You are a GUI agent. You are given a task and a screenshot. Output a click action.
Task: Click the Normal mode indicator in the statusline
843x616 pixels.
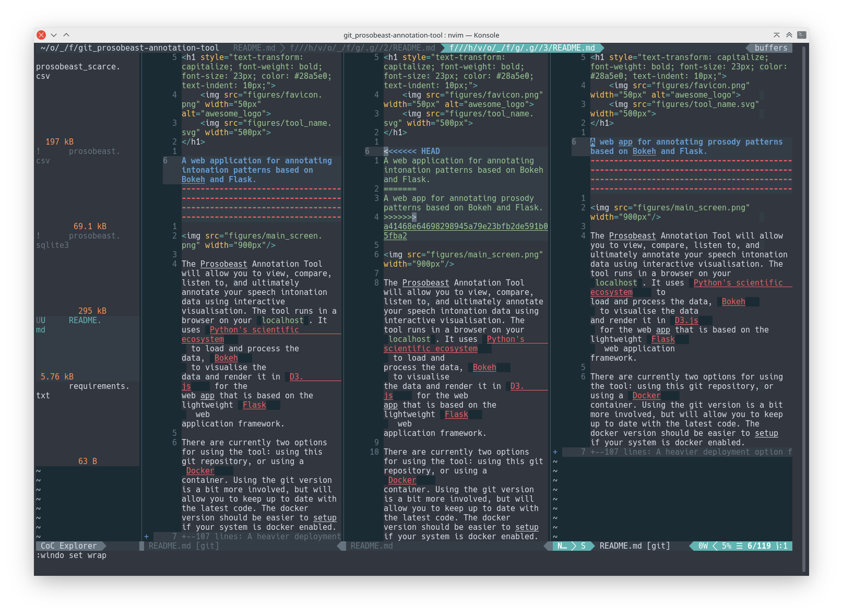[x=561, y=546]
